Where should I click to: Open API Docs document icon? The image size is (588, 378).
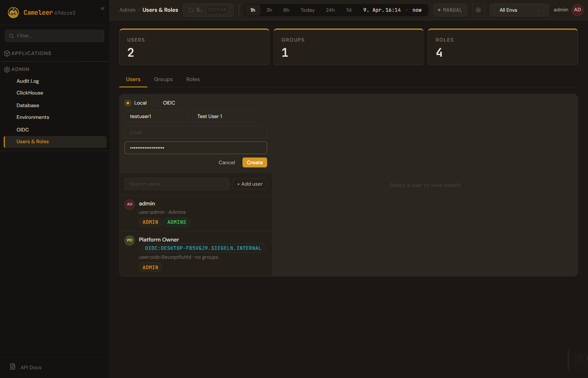coord(13,367)
